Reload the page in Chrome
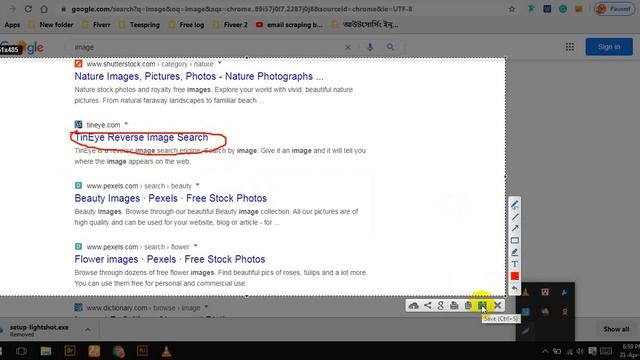 28,9
